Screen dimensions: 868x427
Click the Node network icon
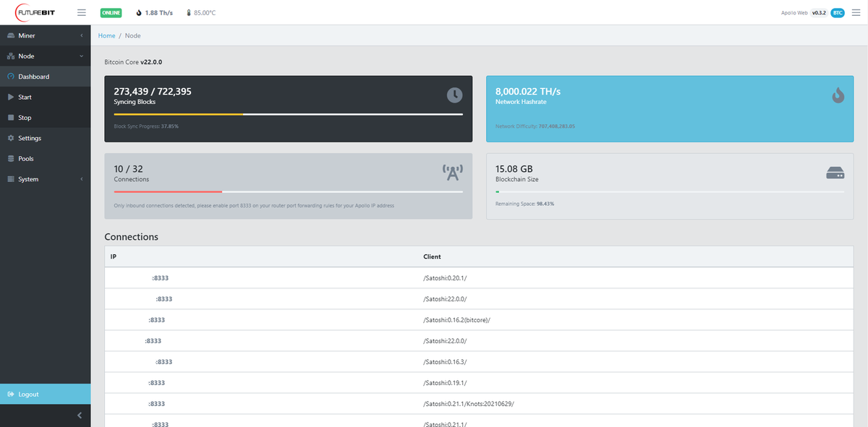11,56
